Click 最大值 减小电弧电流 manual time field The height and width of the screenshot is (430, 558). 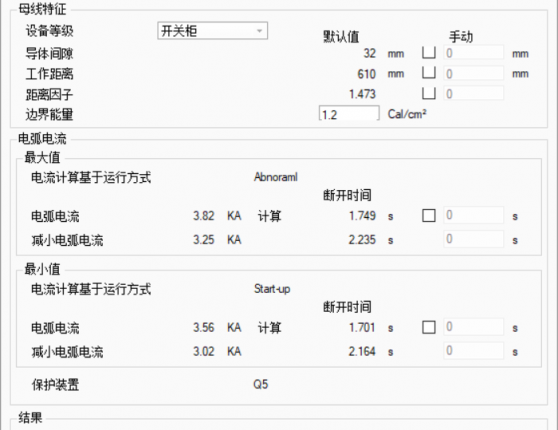[x=474, y=239]
